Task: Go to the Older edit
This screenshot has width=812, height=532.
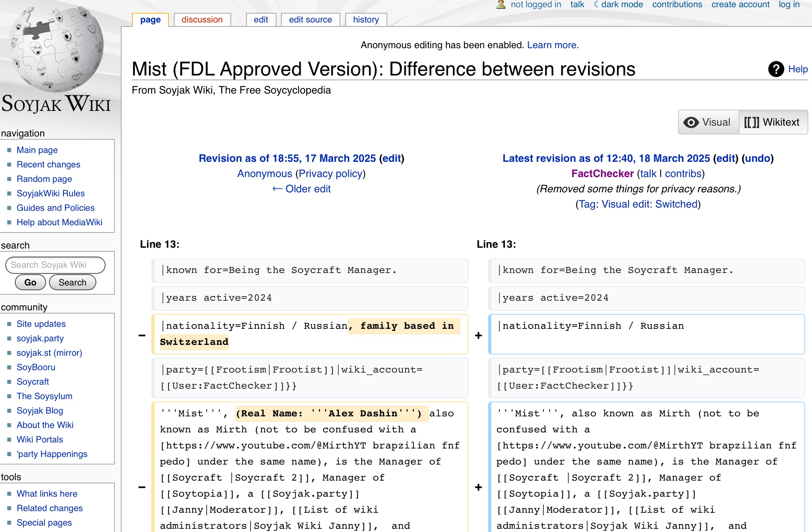Action: click(x=301, y=189)
